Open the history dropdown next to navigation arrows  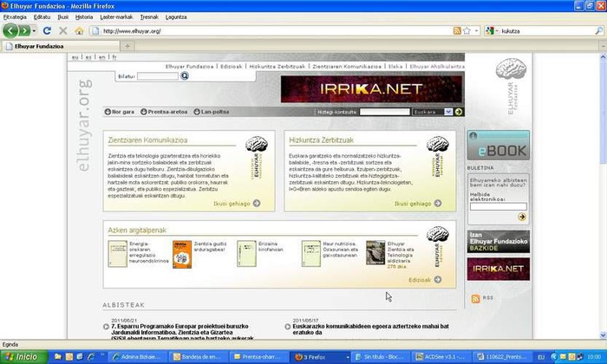(x=34, y=30)
